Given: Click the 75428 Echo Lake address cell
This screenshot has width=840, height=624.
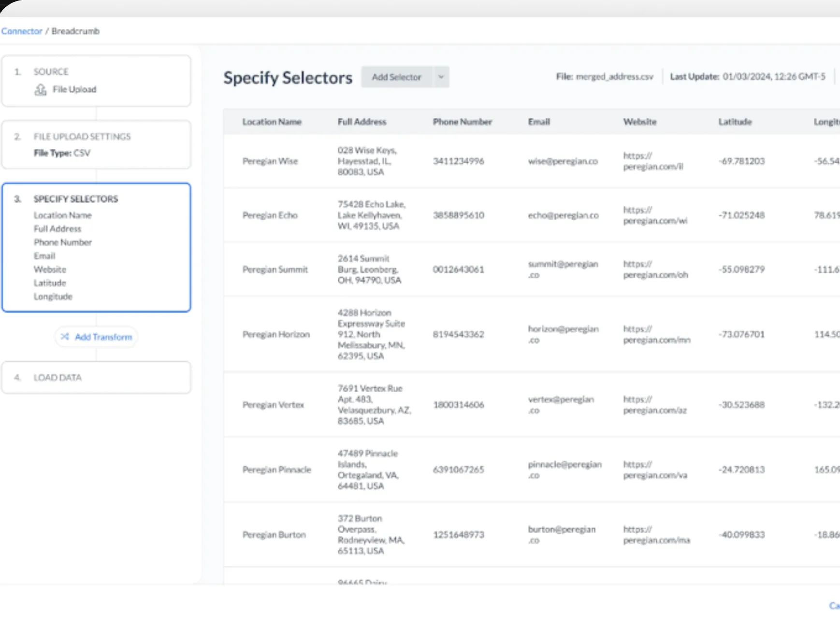Looking at the screenshot, I should pyautogui.click(x=371, y=215).
